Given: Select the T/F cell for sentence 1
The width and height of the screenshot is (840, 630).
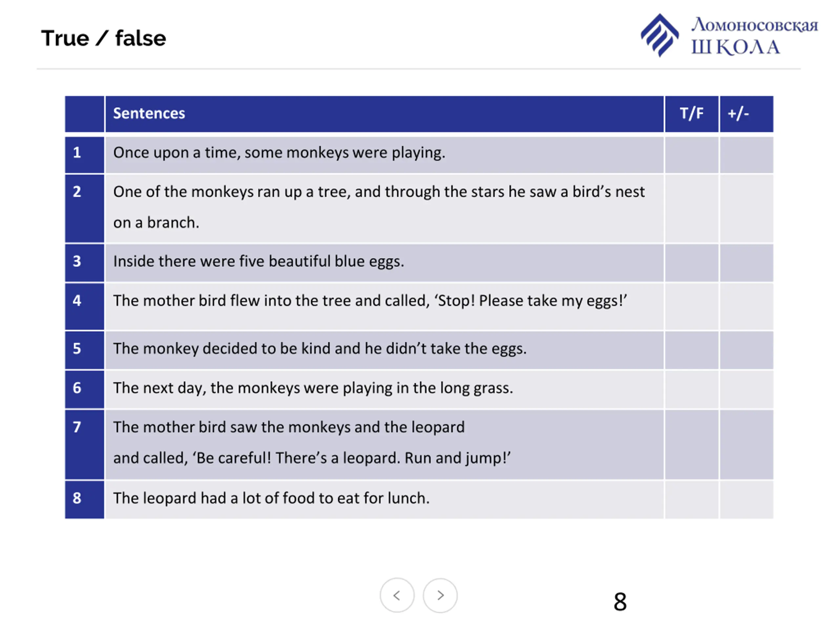Looking at the screenshot, I should pos(691,155).
